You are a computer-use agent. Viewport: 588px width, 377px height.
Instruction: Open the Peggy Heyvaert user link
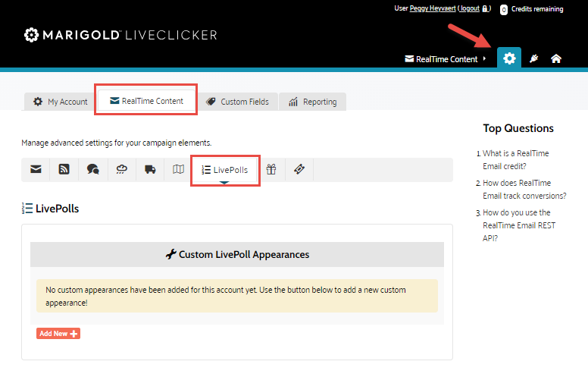click(x=434, y=9)
